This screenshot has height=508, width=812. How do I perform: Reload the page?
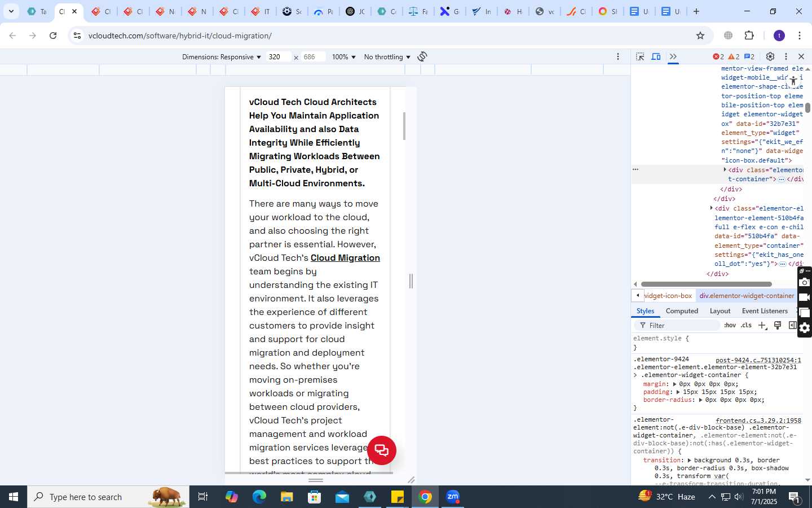pos(53,36)
